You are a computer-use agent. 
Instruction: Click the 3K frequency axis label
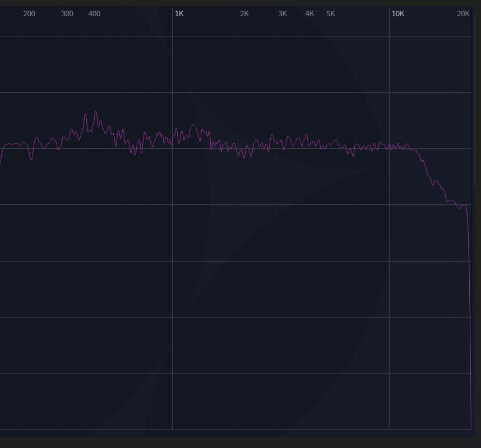click(x=283, y=14)
